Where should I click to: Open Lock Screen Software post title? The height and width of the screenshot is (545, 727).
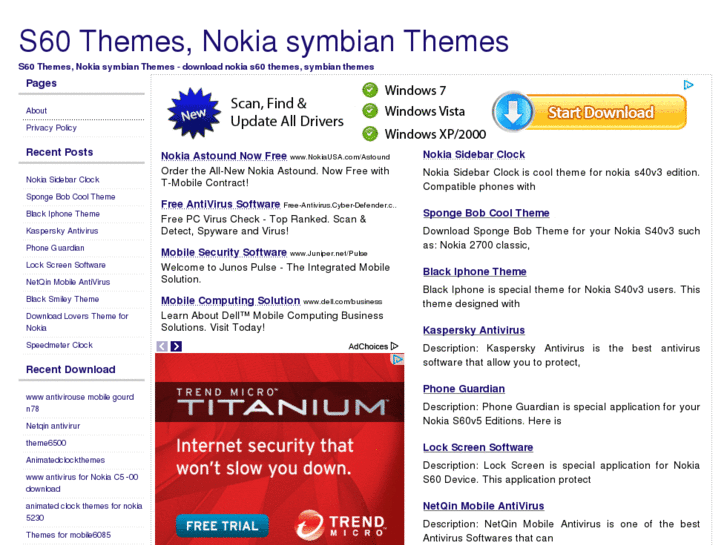point(478,447)
